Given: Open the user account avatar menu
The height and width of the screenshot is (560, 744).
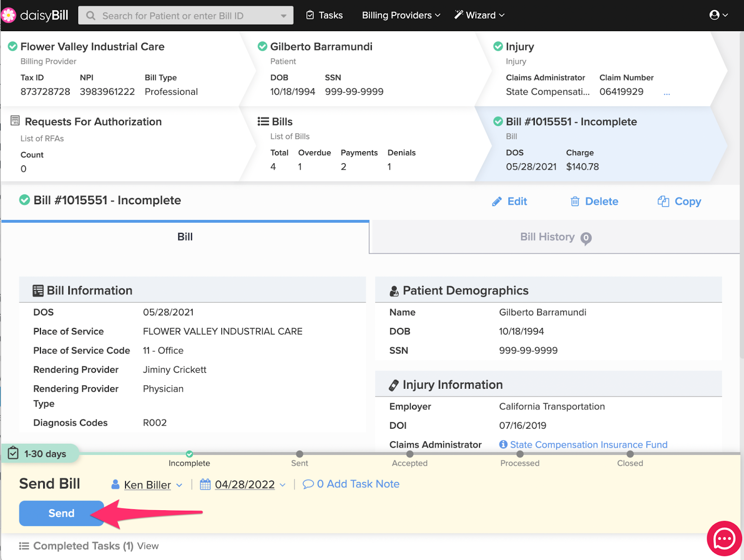Looking at the screenshot, I should [x=714, y=15].
